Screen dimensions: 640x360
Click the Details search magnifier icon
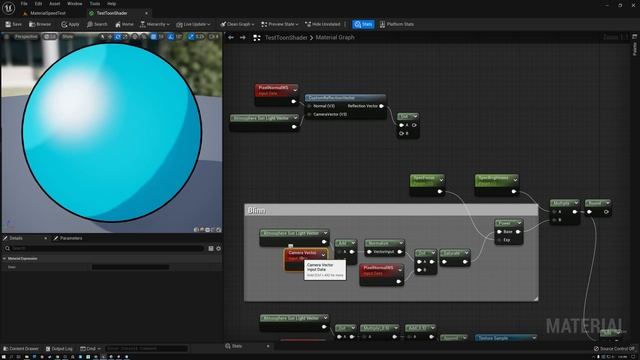7,249
